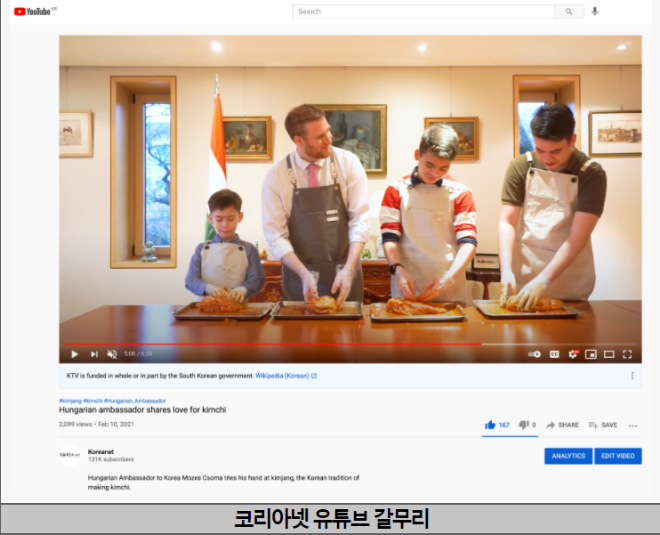This screenshot has height=535, width=660.
Task: Open video Analytics
Action: pos(568,456)
